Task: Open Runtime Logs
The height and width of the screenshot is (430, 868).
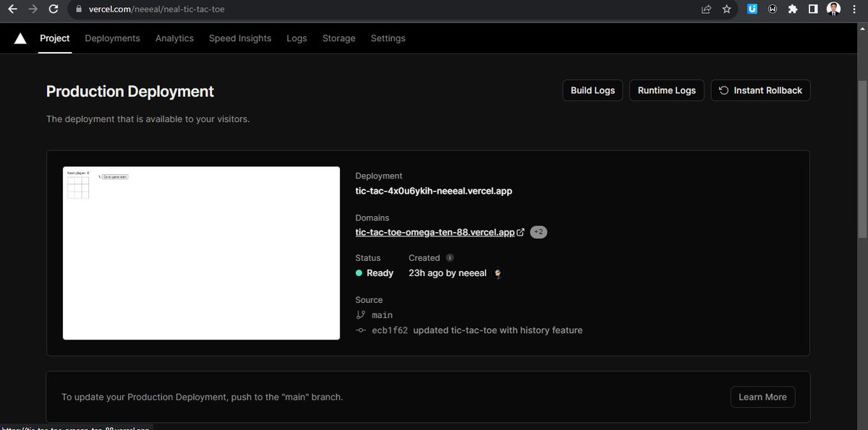Action: point(666,90)
